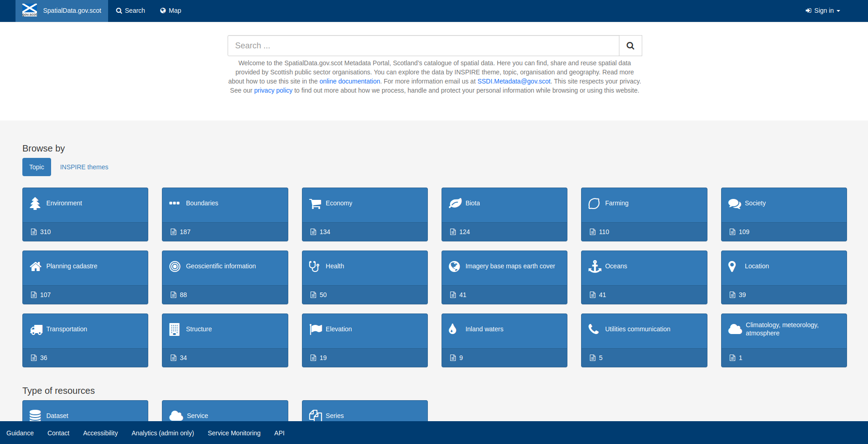Viewport: 868px width, 444px height.
Task: Open Map in the top navigation
Action: click(x=171, y=10)
